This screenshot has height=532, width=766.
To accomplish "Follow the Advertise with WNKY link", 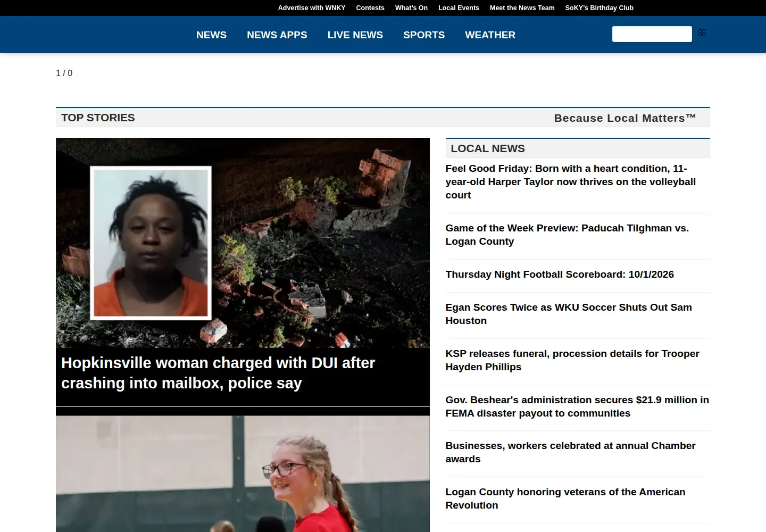I will pos(312,8).
